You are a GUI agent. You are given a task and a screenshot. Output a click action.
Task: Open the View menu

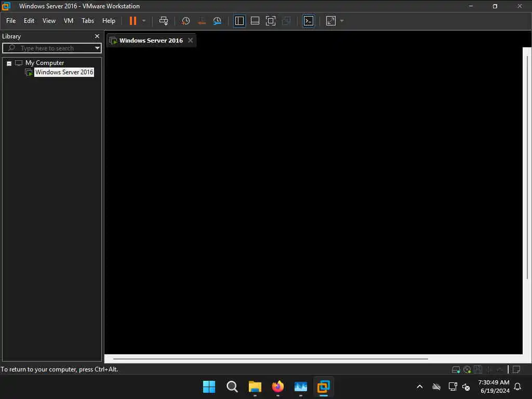pos(49,21)
